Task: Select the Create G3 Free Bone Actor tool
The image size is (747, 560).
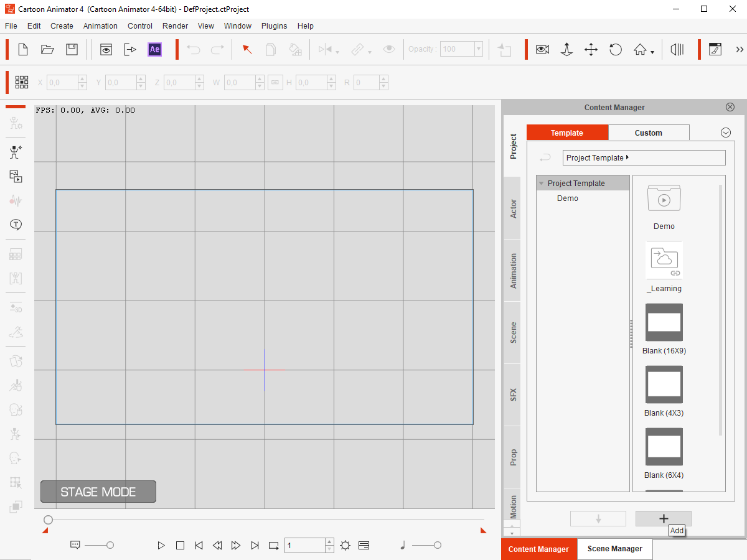Action: click(16, 152)
